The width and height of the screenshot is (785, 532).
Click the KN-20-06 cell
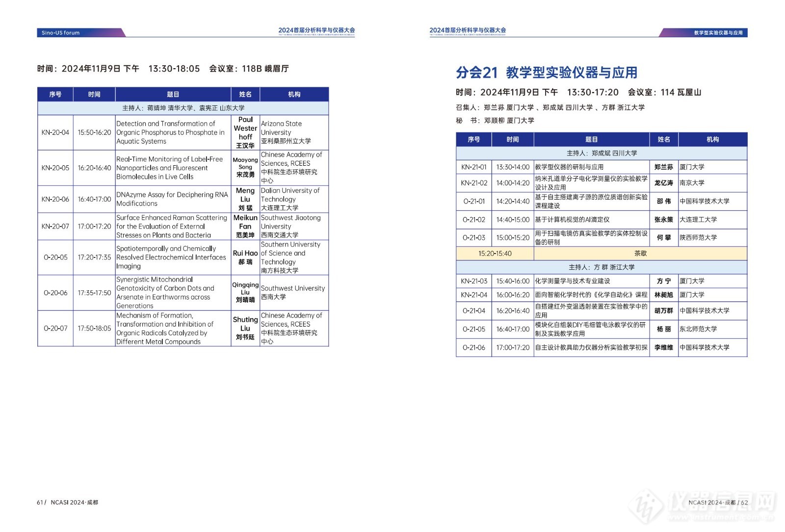(55, 199)
